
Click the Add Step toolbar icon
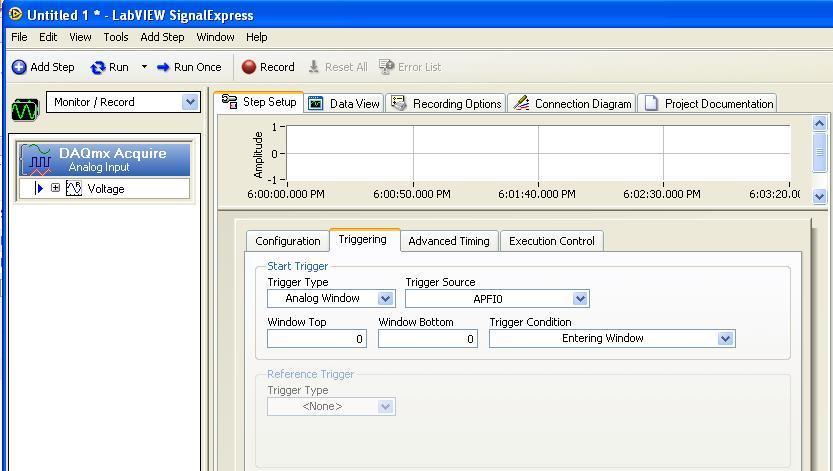pyautogui.click(x=19, y=67)
